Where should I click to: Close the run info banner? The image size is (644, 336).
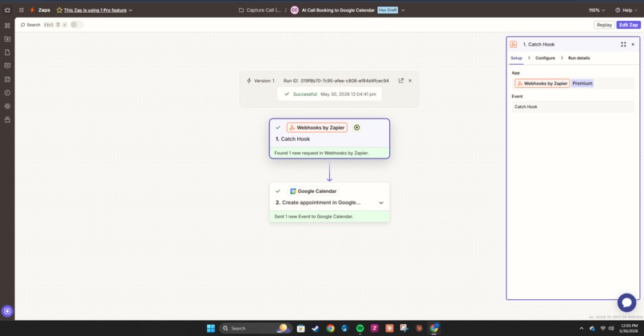(410, 81)
